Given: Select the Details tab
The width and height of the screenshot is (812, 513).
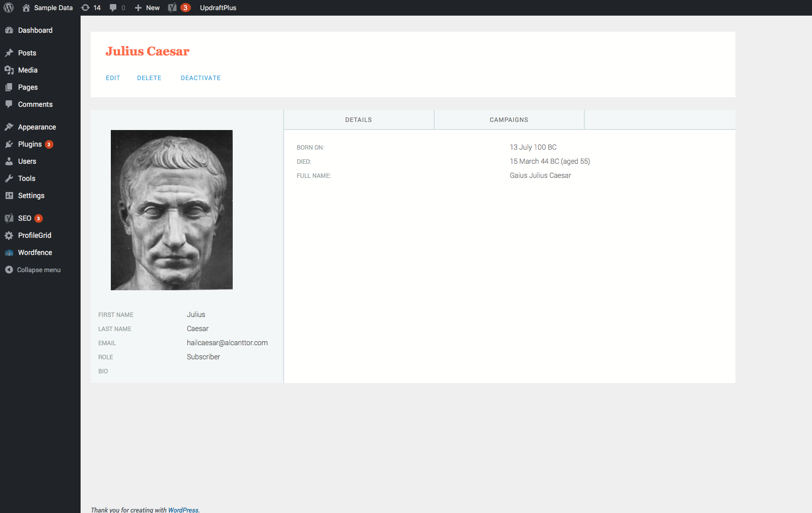Looking at the screenshot, I should tap(359, 120).
